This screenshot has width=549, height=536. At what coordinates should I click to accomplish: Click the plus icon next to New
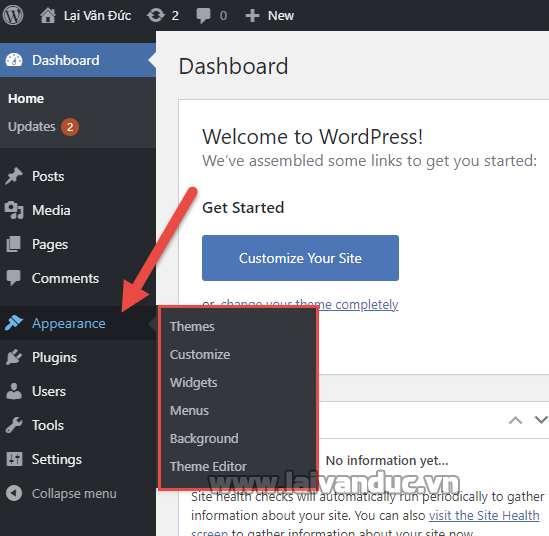coord(252,16)
